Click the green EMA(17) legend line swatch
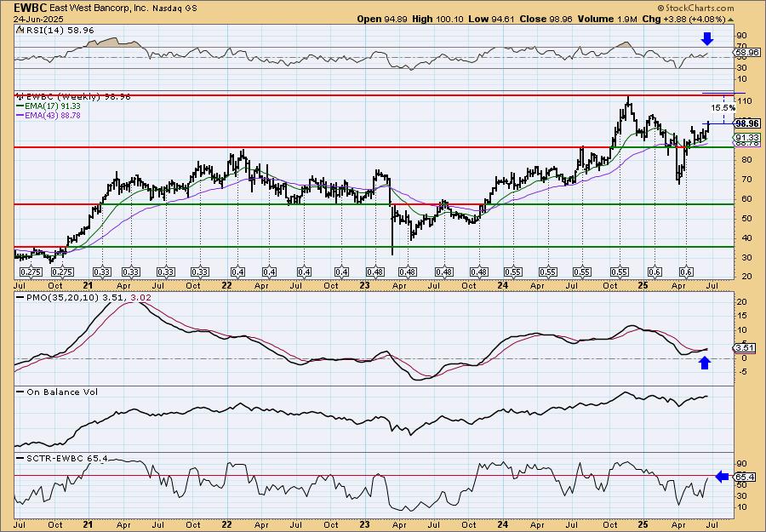This screenshot has height=532, width=766. tap(20, 106)
